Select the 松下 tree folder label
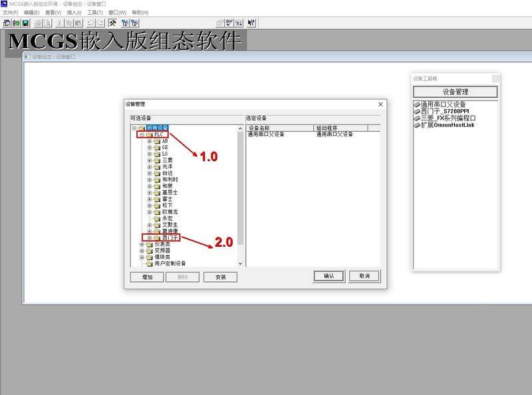This screenshot has height=395, width=532. (x=168, y=205)
